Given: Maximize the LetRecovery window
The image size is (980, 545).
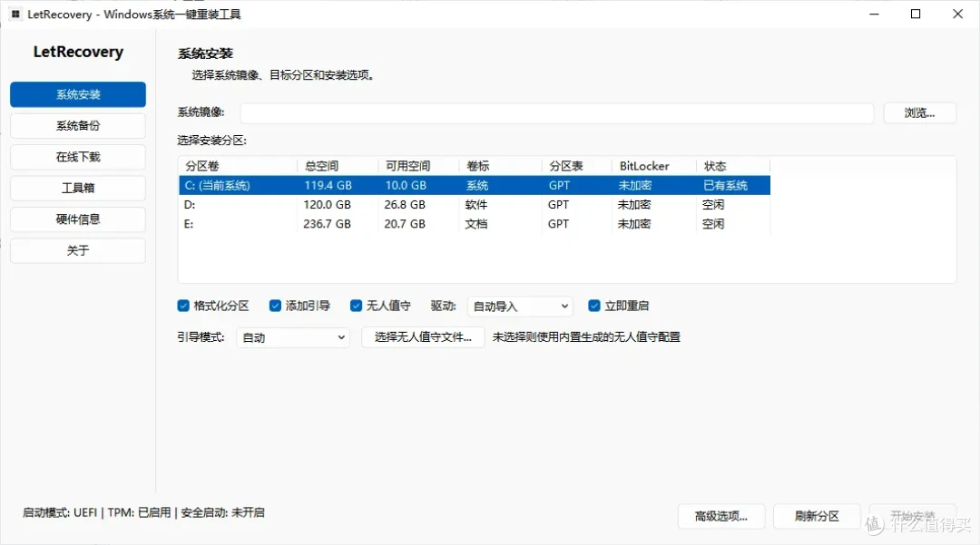Looking at the screenshot, I should 916,14.
